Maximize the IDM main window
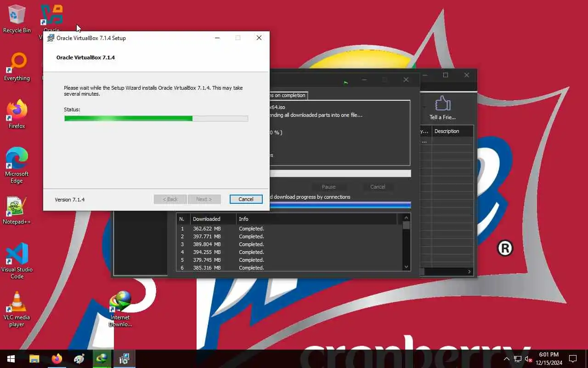This screenshot has height=368, width=588. coord(446,75)
